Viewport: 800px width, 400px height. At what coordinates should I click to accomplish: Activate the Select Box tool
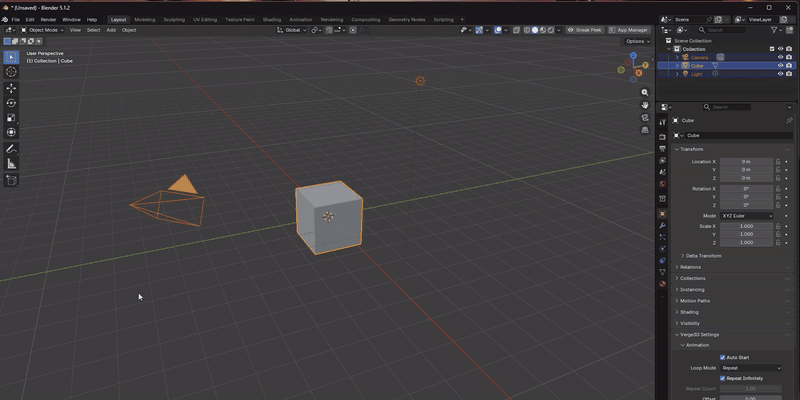(11, 57)
